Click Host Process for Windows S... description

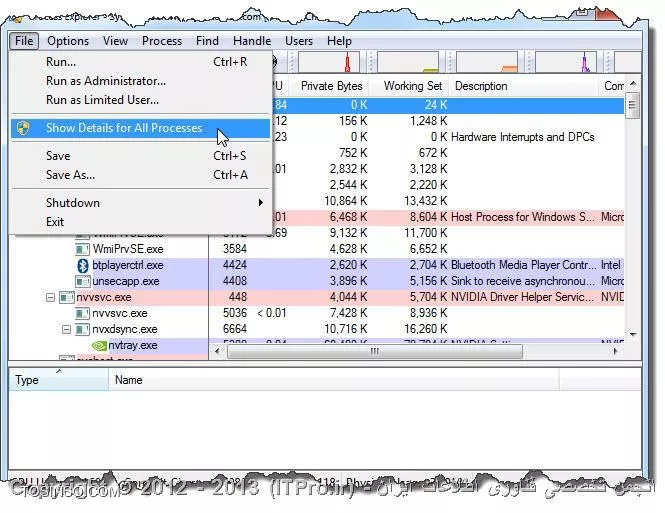pyautogui.click(x=522, y=217)
